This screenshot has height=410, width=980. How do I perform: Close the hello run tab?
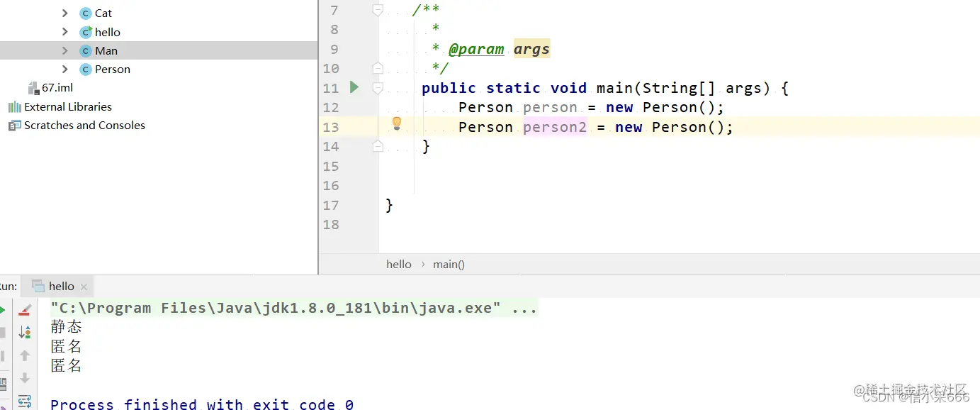(x=84, y=287)
